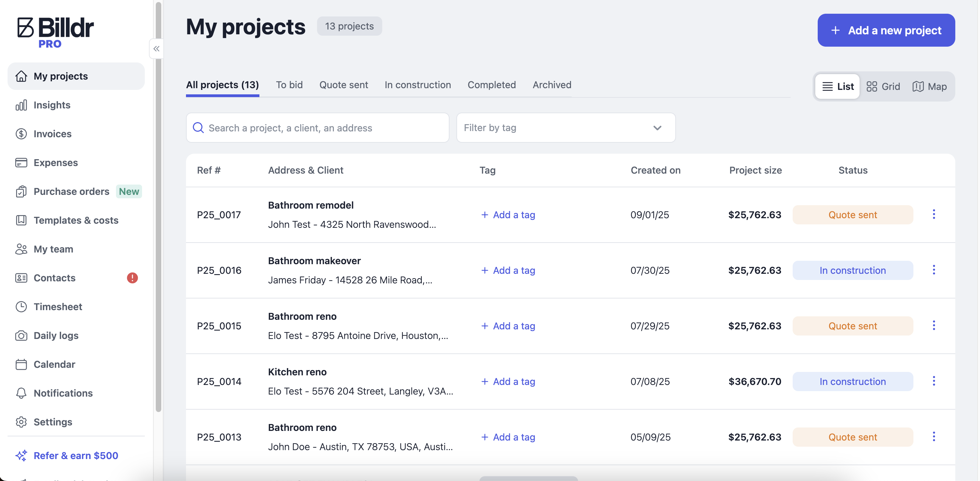Focus the project search field
The height and width of the screenshot is (481, 980).
[317, 127]
